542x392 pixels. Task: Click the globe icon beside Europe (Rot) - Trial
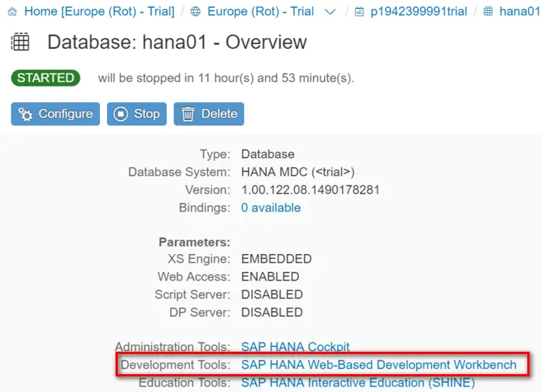pos(195,12)
